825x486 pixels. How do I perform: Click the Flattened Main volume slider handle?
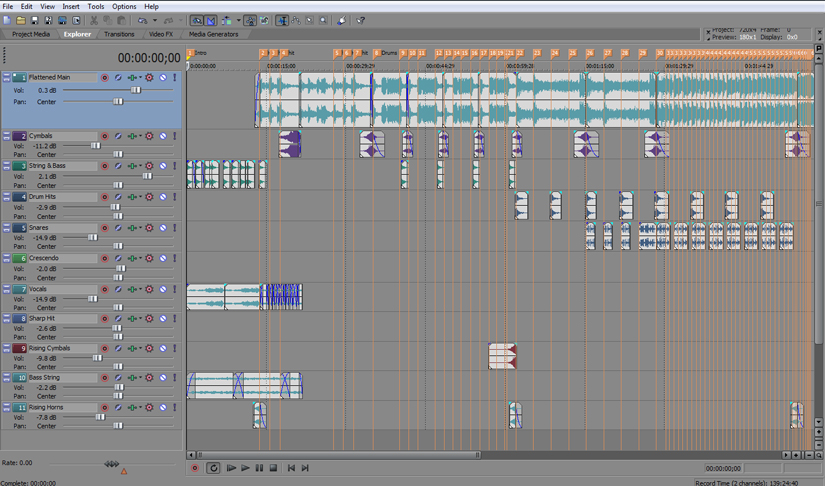[136, 90]
